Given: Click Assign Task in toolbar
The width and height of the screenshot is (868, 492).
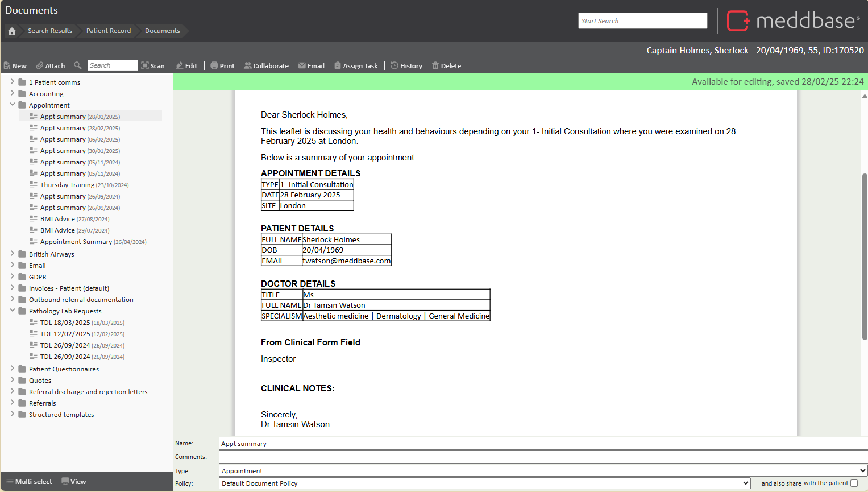Looking at the screenshot, I should click(356, 66).
